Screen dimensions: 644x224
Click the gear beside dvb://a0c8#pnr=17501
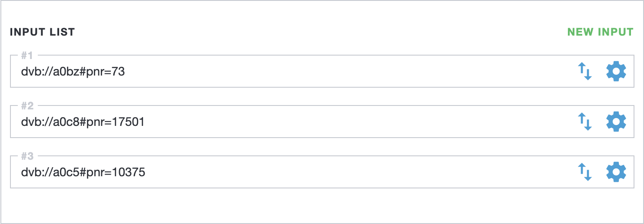616,122
